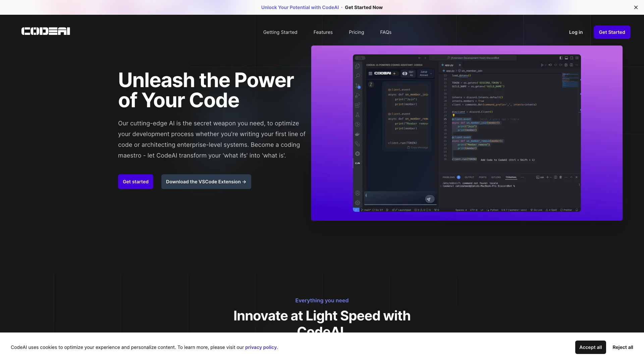The image size is (644, 362).
Task: Click the 'Innovate at Light Speed with' heading
Action: click(x=322, y=316)
